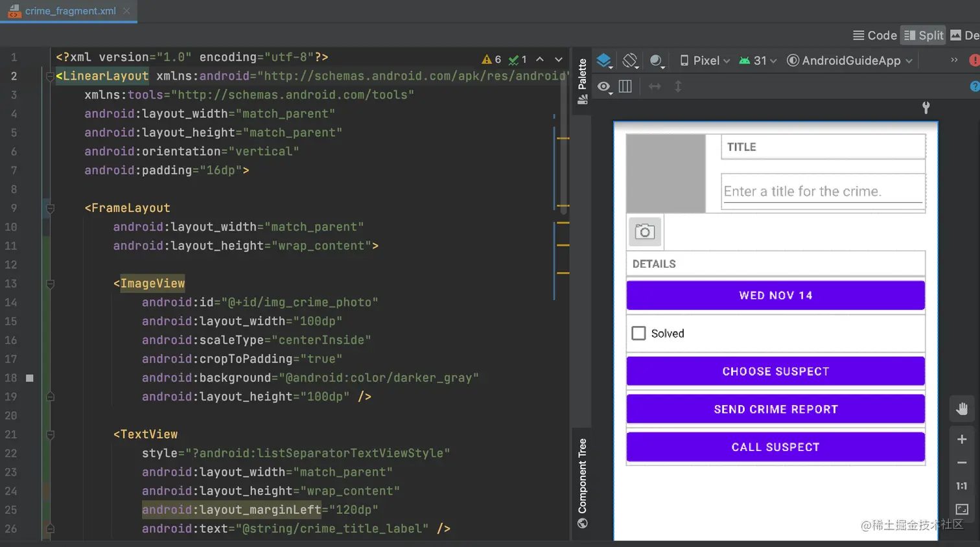This screenshot has height=547, width=980.
Task: Close the crime_fragment.xml tab
Action: click(126, 11)
